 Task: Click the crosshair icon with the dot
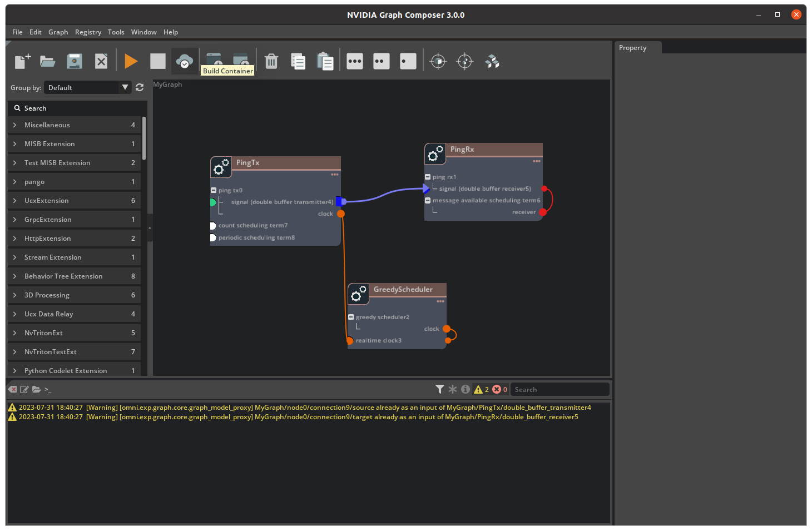pos(465,61)
